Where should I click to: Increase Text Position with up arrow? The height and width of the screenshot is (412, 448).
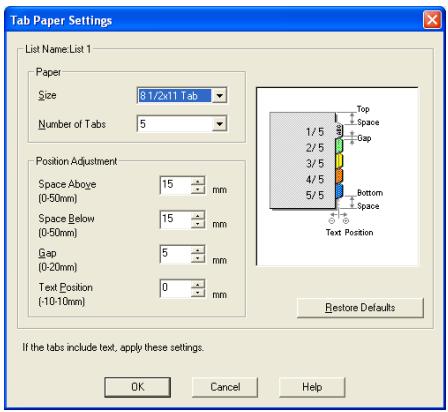point(198,284)
